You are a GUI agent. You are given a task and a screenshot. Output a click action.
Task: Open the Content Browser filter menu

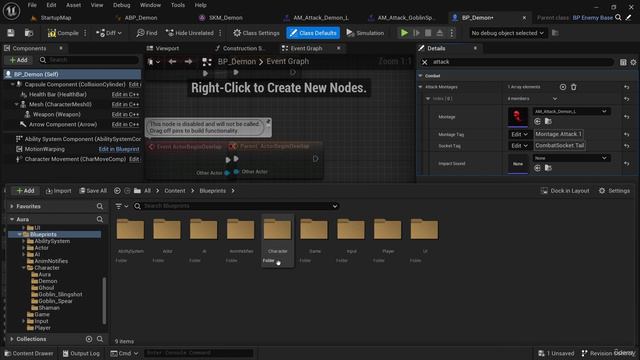pyautogui.click(x=121, y=206)
